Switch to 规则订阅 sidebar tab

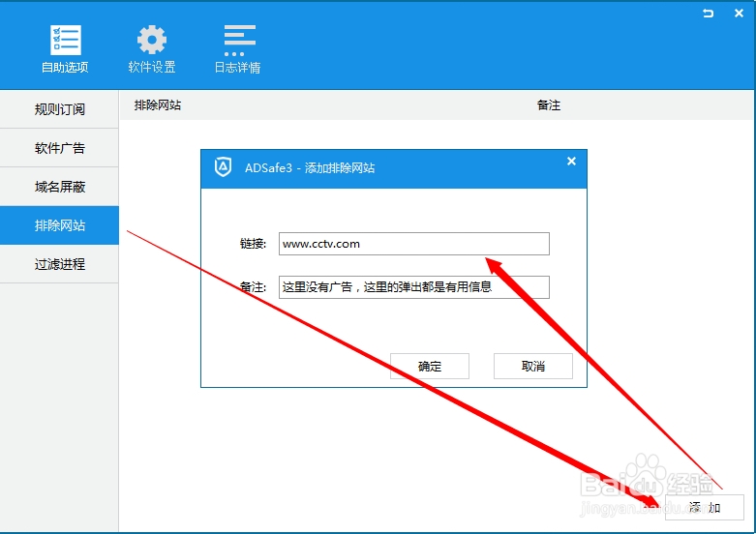tap(59, 109)
